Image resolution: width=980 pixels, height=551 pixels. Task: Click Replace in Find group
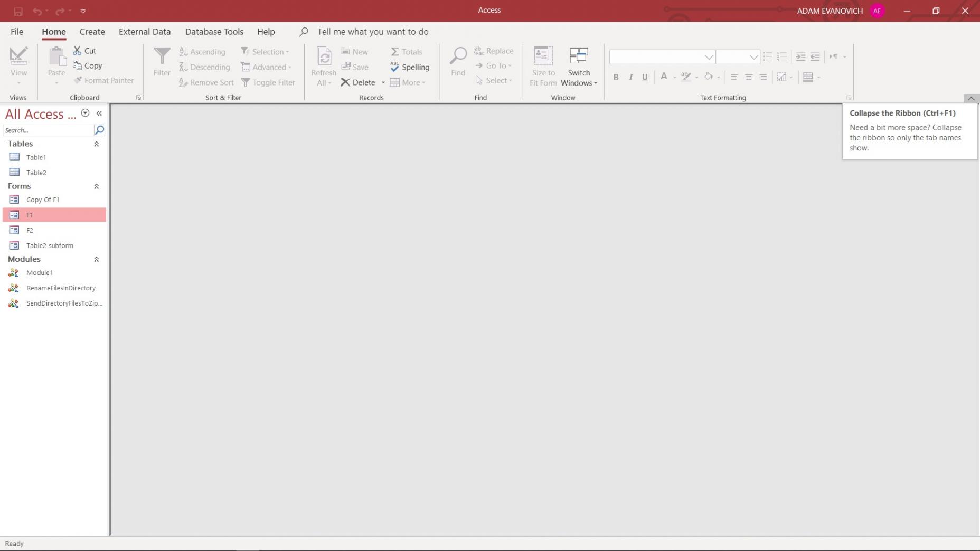[494, 51]
